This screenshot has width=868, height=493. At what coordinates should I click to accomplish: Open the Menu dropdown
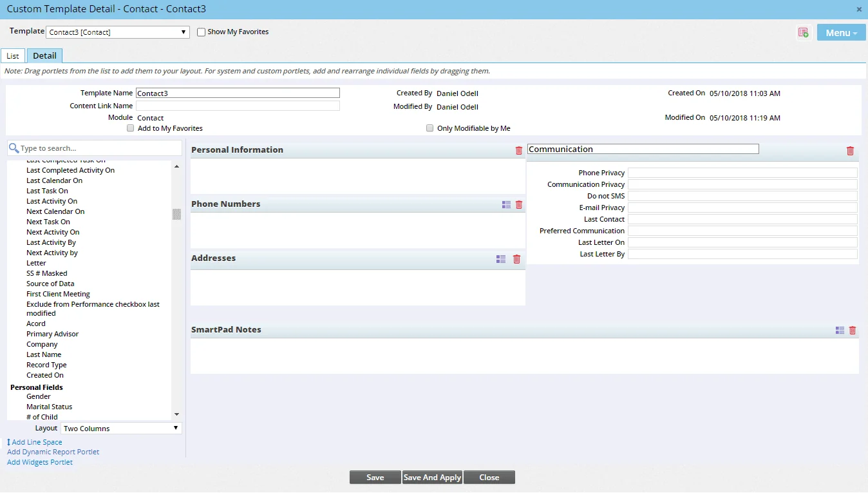point(840,32)
